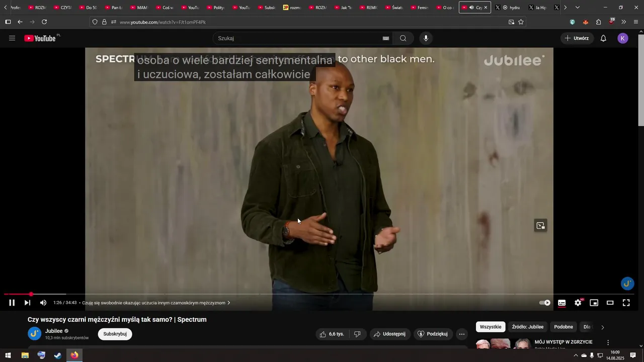The width and height of the screenshot is (644, 362).
Task: Select the Źródło: Jubilee chip
Action: pos(528,327)
